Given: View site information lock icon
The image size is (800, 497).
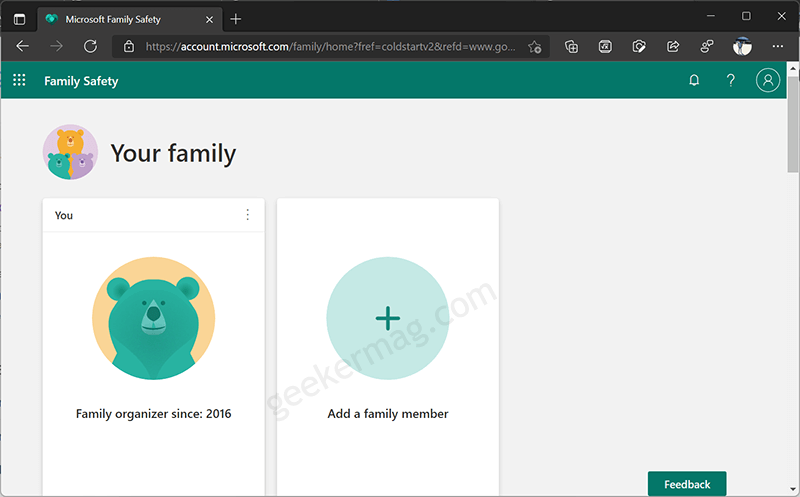Looking at the screenshot, I should 129,46.
